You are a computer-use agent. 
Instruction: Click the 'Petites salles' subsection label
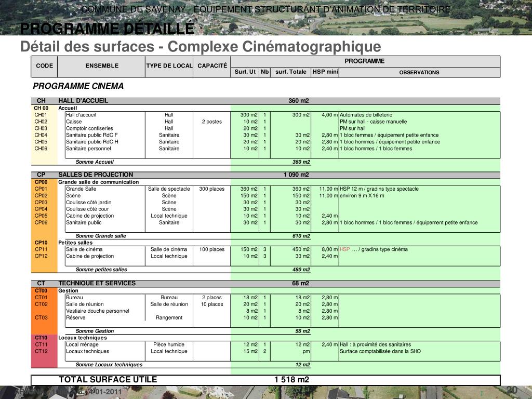(75, 243)
